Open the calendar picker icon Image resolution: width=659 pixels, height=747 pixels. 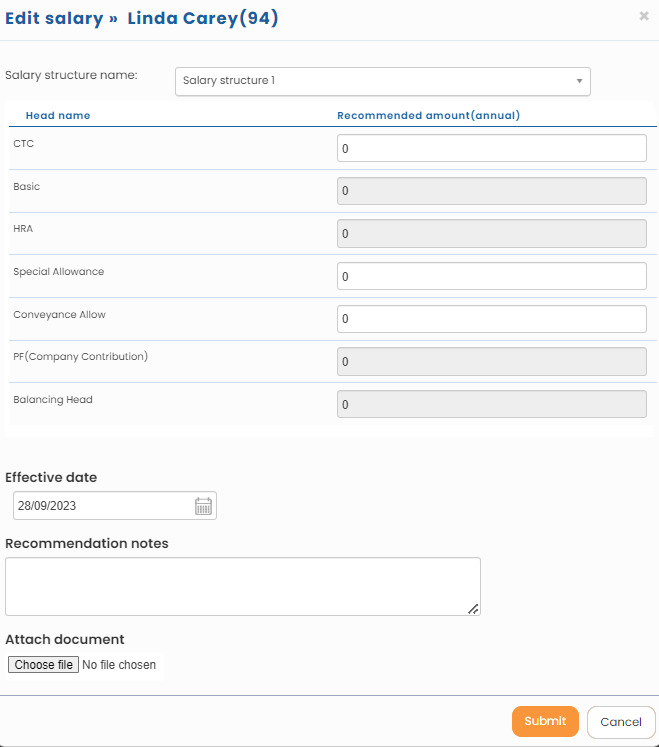coord(203,506)
